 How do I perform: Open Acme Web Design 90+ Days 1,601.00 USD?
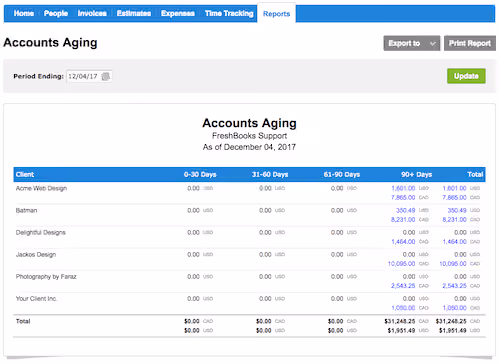click(403, 188)
